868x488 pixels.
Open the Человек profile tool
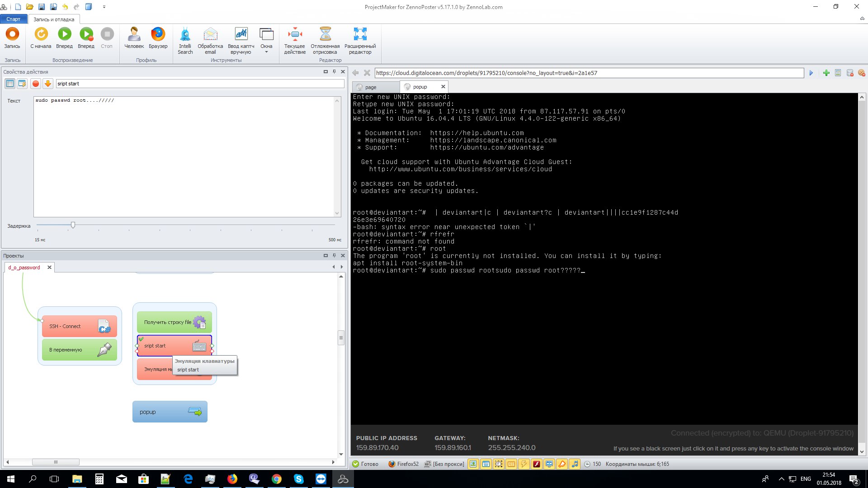click(x=134, y=38)
